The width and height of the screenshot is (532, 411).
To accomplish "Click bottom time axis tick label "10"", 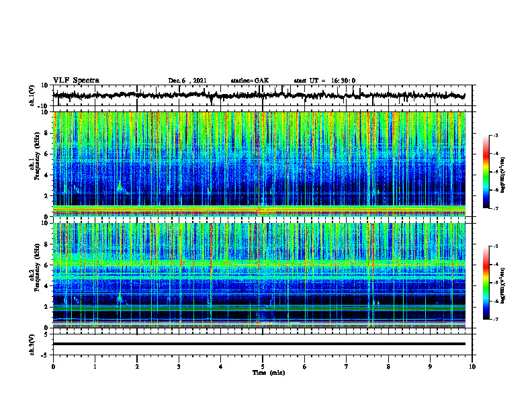I will pyautogui.click(x=472, y=367).
